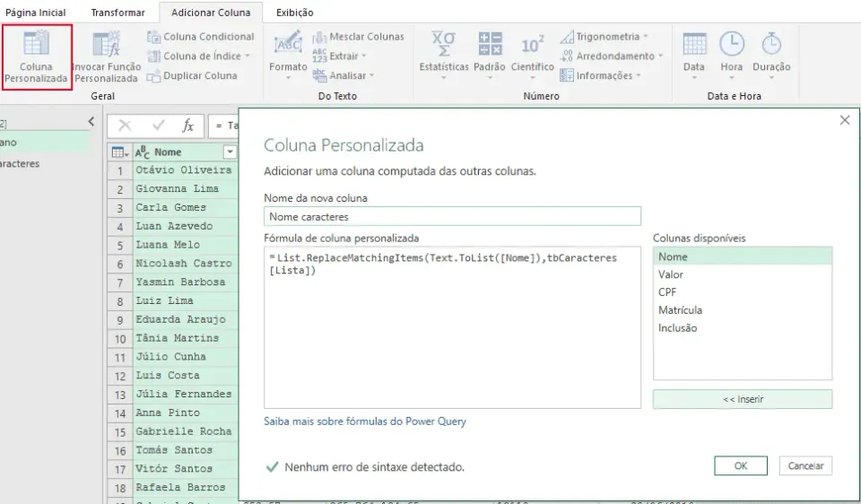Viewport: 861px width, 504px height.
Task: Select cell Nicolash Castro
Action: (186, 264)
